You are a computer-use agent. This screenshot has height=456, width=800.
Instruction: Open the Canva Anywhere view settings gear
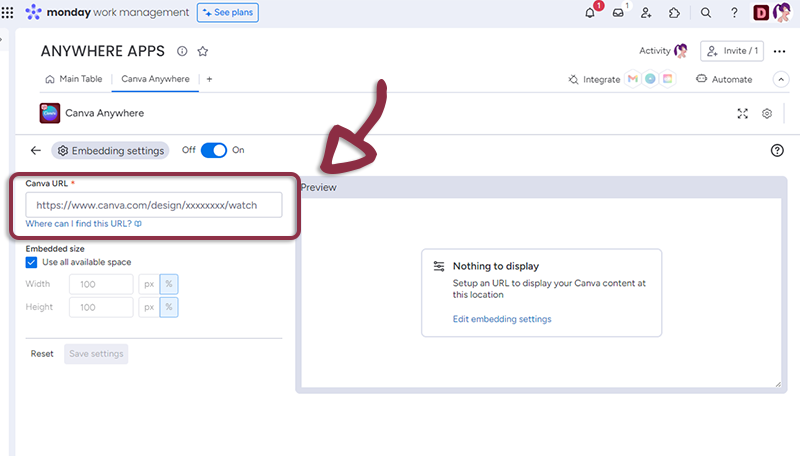coord(767,114)
